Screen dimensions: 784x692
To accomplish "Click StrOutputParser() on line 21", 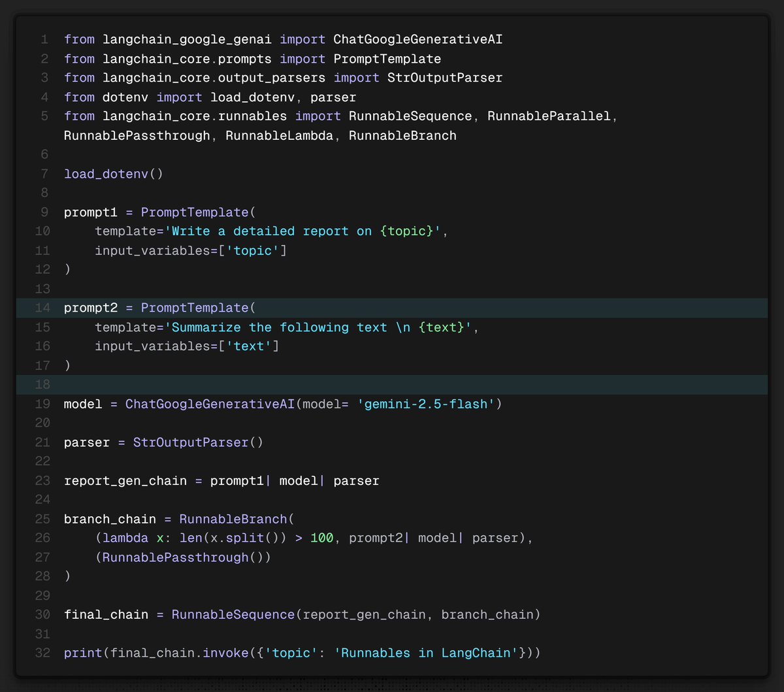I will click(x=199, y=442).
